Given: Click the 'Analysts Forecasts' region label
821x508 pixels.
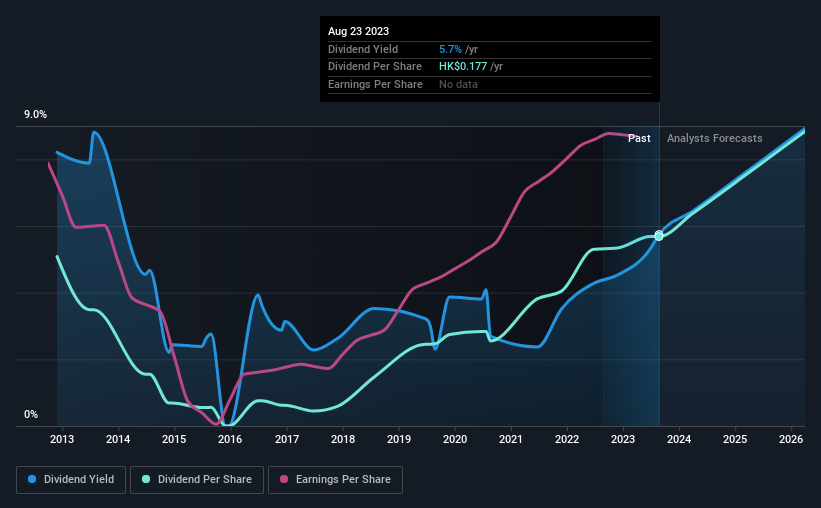Looking at the screenshot, I should point(714,138).
